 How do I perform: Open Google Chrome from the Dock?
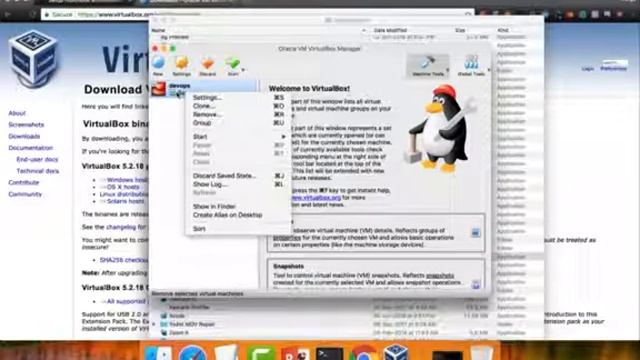click(362, 353)
